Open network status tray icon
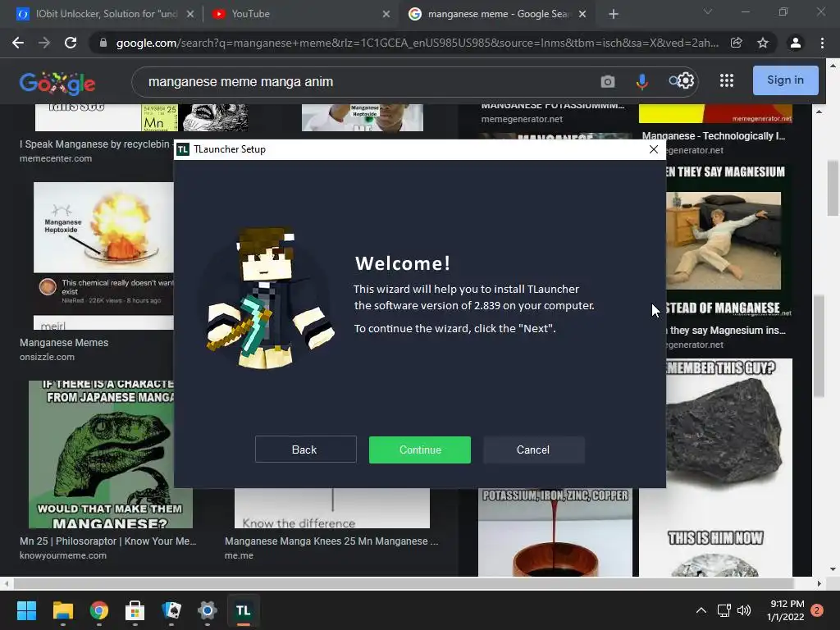Viewport: 840px width, 630px height. coord(724,610)
